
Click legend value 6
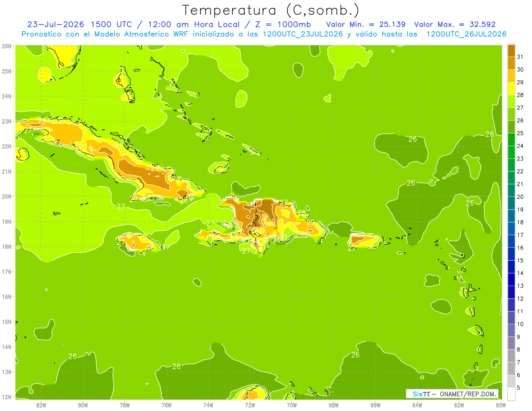tap(519, 375)
